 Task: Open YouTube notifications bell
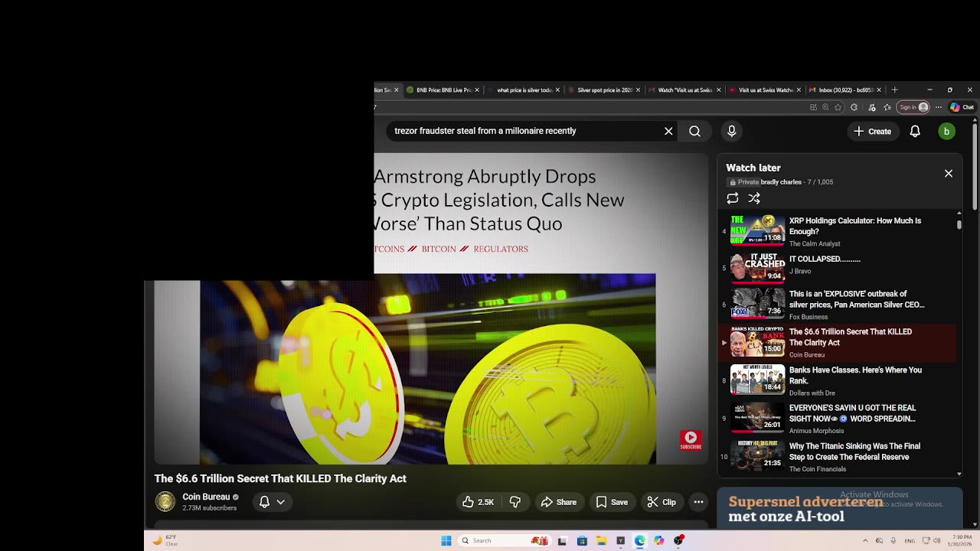point(915,131)
